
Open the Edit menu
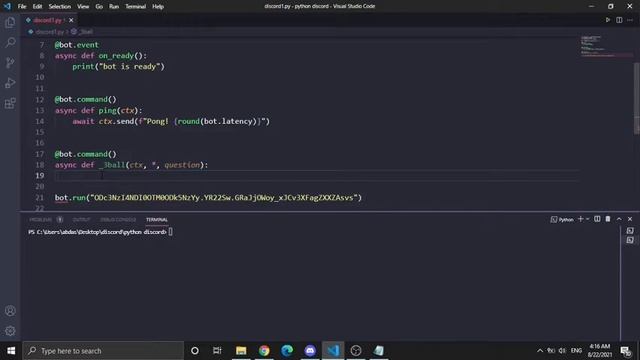click(37, 7)
